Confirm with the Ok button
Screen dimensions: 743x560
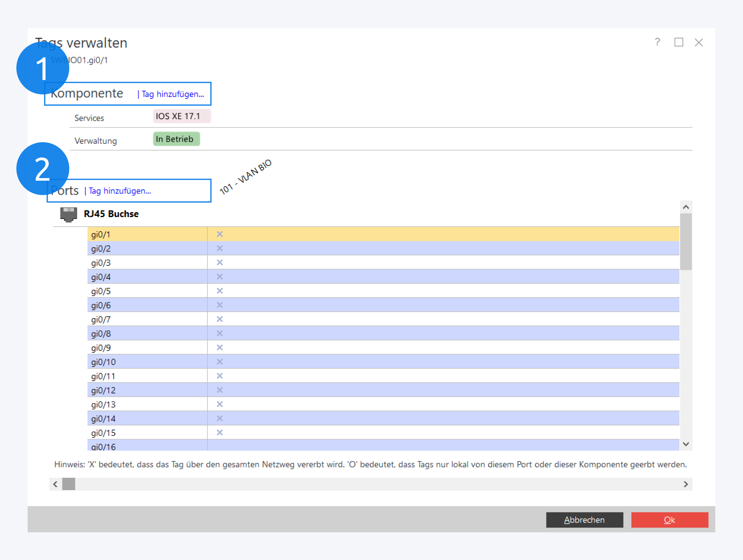pyautogui.click(x=669, y=520)
